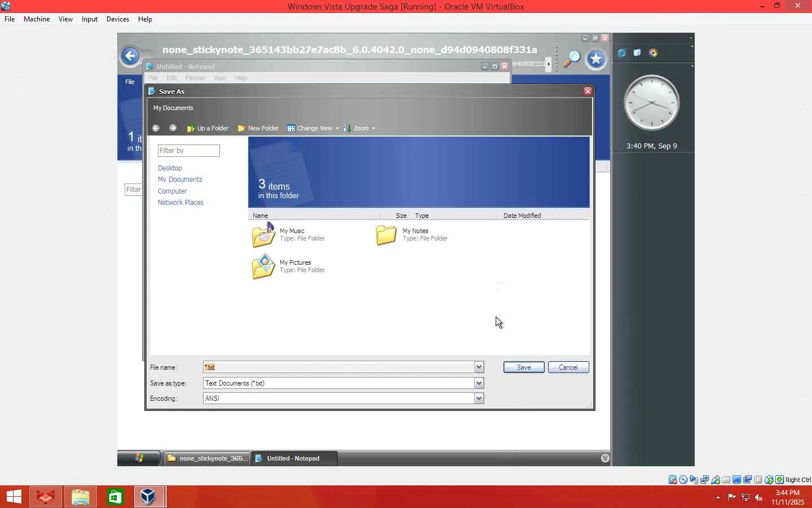812x508 pixels.
Task: Click VirtualBox mouse integration status icon
Action: pos(769,480)
